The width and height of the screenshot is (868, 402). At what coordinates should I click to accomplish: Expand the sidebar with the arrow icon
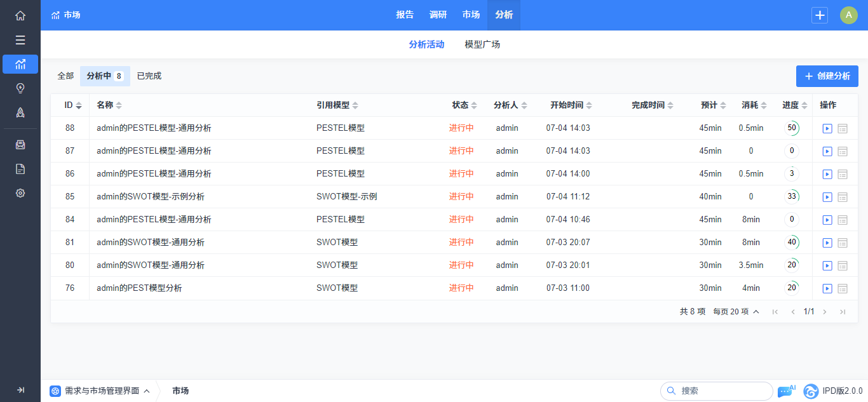(x=20, y=390)
